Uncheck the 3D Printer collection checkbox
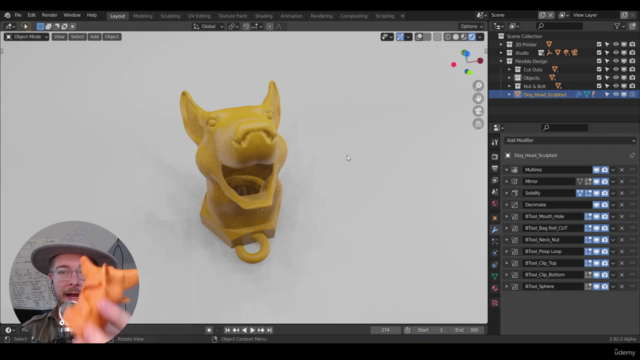The image size is (640, 360). click(x=599, y=44)
